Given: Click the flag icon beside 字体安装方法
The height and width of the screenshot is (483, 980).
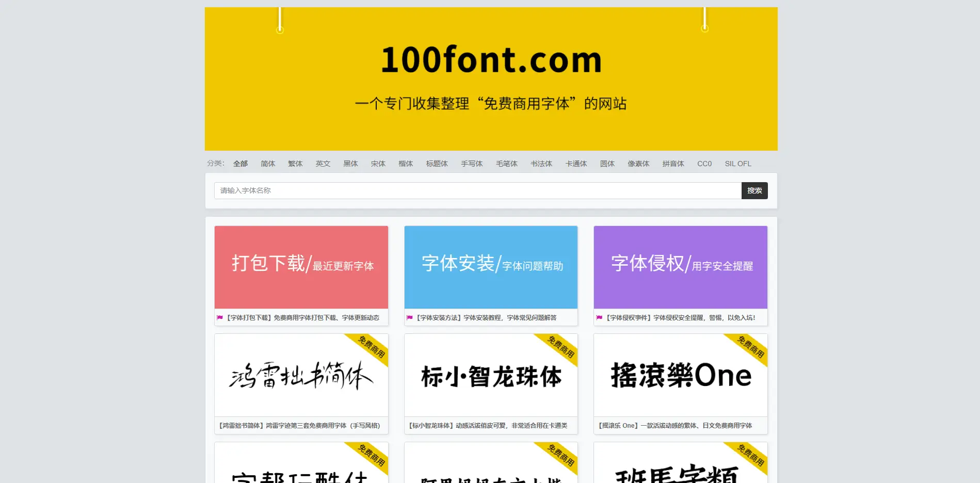Looking at the screenshot, I should point(410,318).
